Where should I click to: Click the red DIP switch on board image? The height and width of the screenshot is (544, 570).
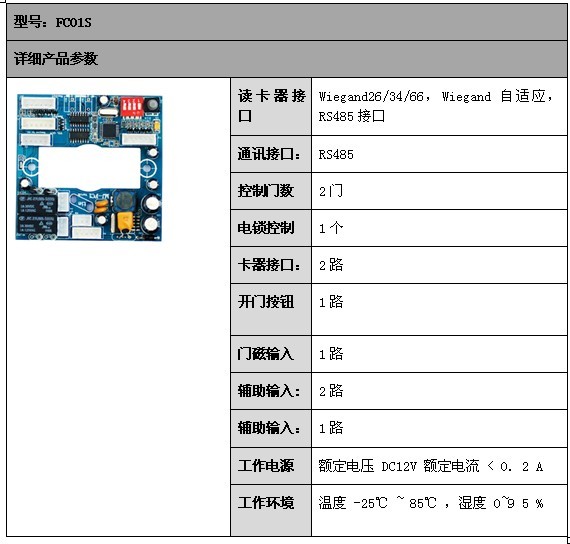(x=132, y=106)
